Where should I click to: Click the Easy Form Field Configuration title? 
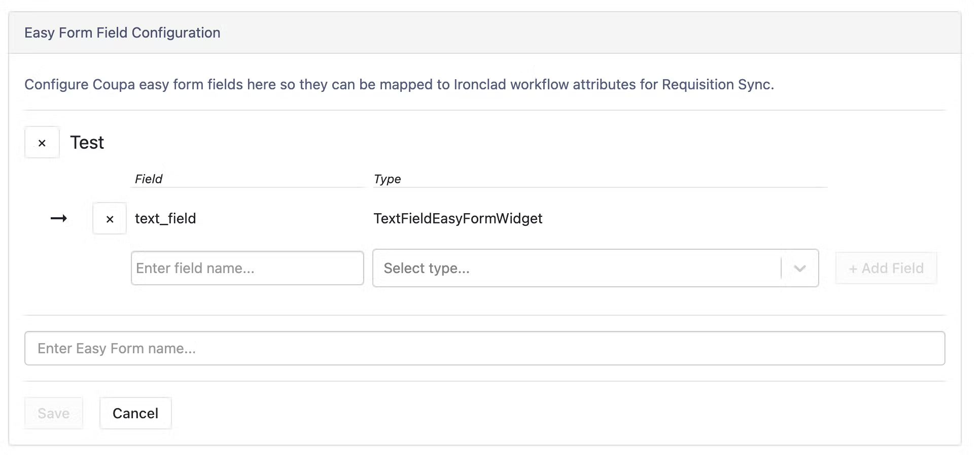(122, 32)
